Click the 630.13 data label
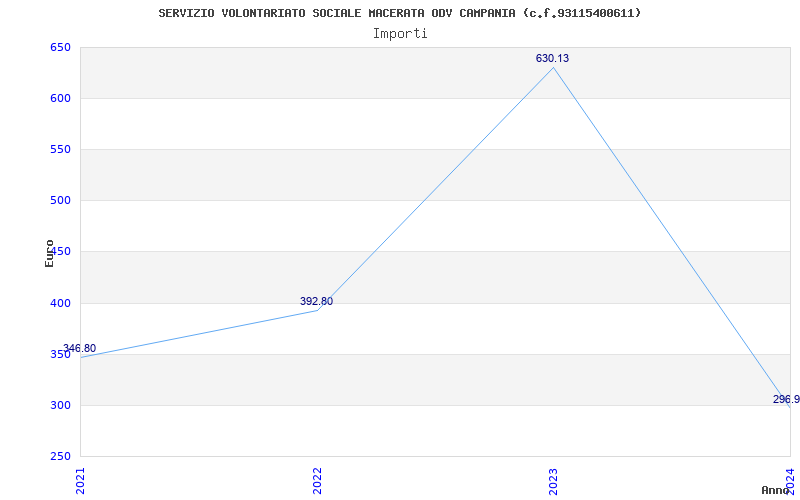This screenshot has height=500, width=800. [552, 58]
